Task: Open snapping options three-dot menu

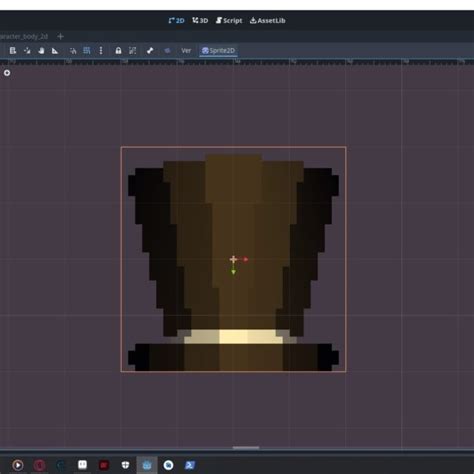Action: tap(101, 51)
